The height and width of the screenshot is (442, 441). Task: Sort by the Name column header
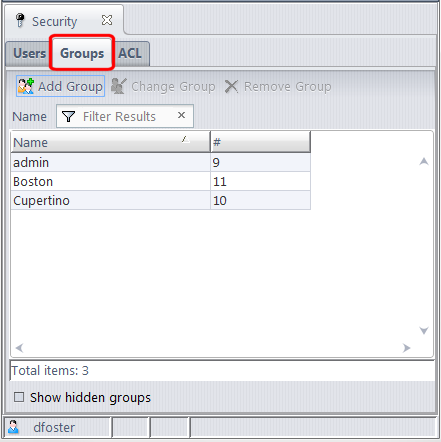(110, 142)
